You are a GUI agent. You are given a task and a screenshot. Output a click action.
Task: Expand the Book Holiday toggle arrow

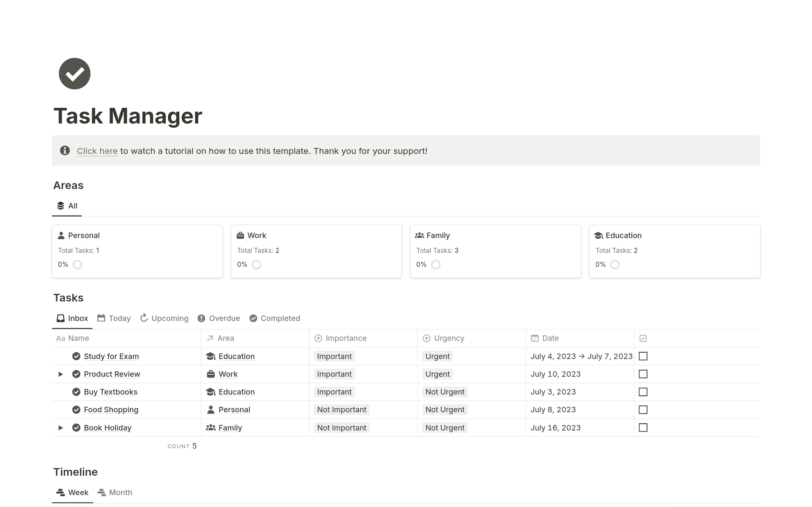[x=60, y=428]
